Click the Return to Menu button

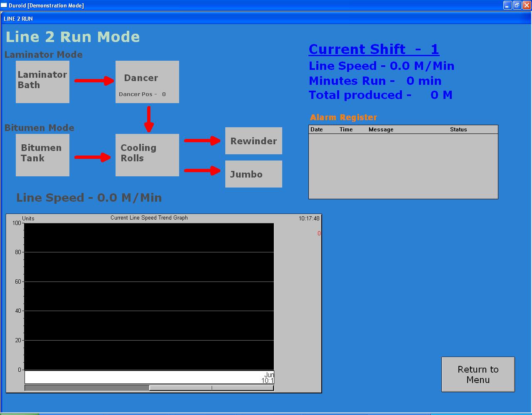tap(478, 374)
